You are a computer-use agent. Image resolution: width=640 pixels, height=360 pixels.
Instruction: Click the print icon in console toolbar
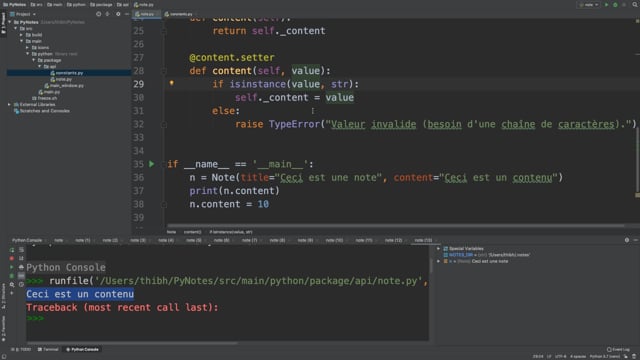click(21, 267)
